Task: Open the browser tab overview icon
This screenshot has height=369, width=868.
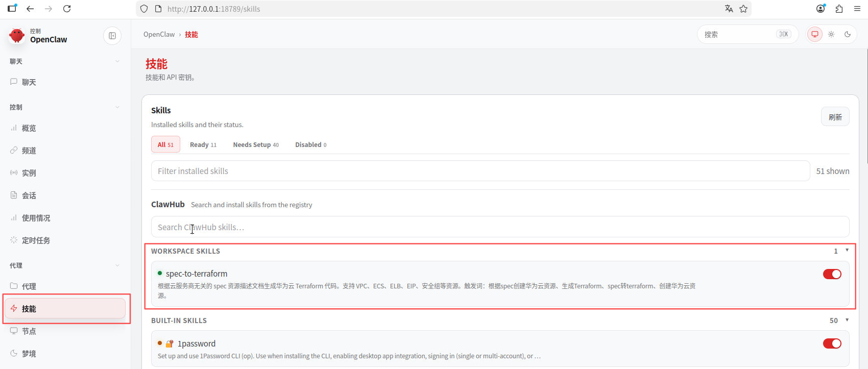Action: click(12, 8)
